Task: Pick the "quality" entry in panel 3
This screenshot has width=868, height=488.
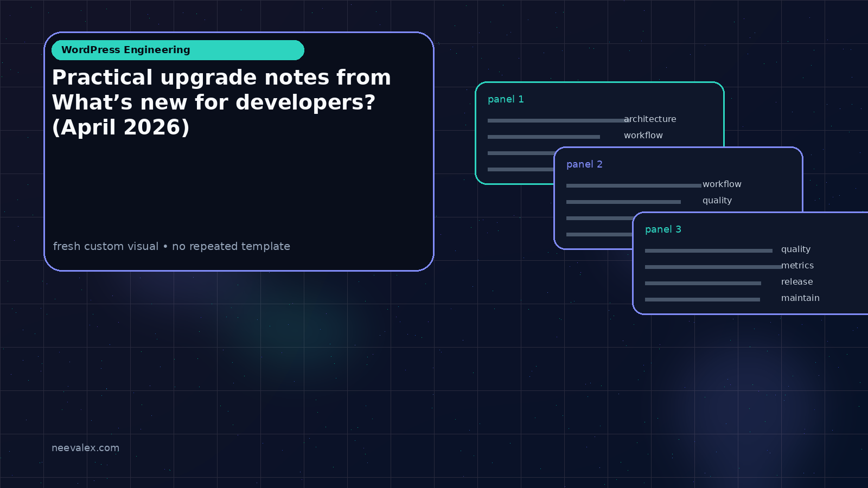Action: tap(796, 249)
